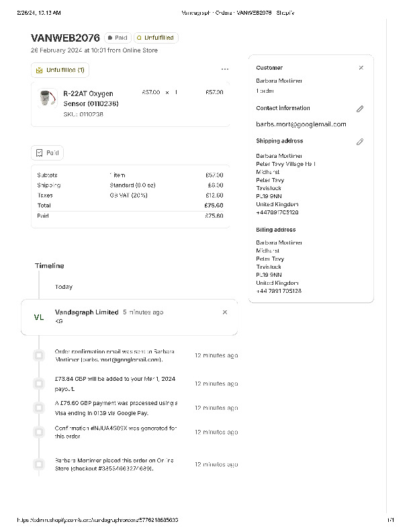
Task: Edit shipping address with pencil icon
Action: 360,142
